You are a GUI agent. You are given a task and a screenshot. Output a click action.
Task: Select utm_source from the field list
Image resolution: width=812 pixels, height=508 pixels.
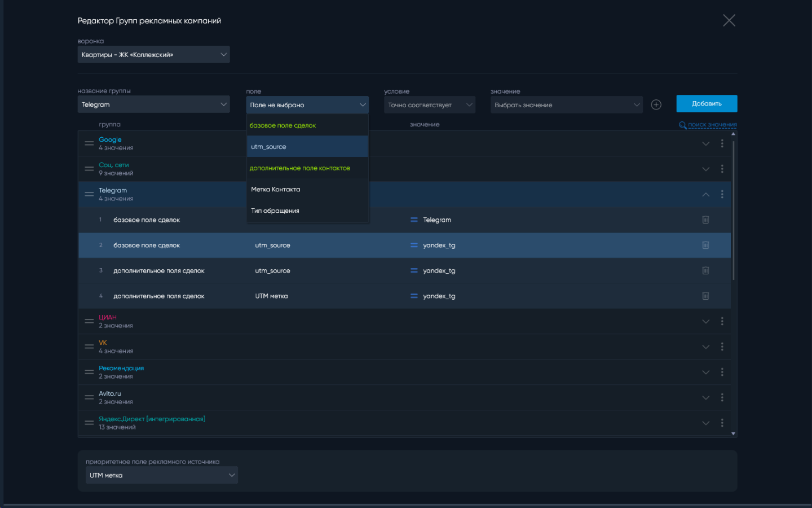point(307,147)
